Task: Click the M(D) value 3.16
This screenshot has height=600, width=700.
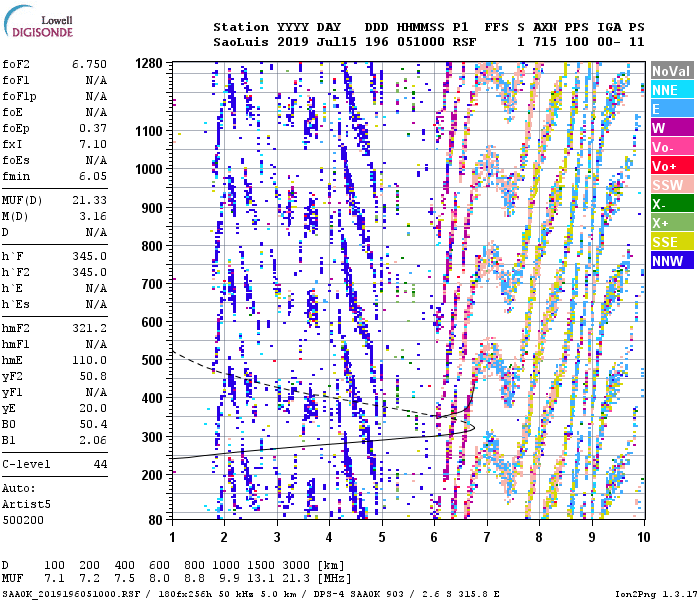Action: tap(93, 217)
